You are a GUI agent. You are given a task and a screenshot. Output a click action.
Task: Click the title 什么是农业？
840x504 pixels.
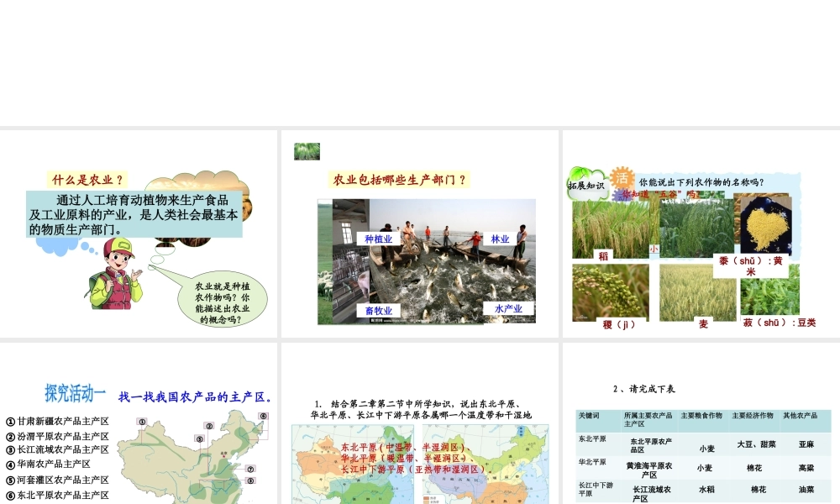point(87,180)
